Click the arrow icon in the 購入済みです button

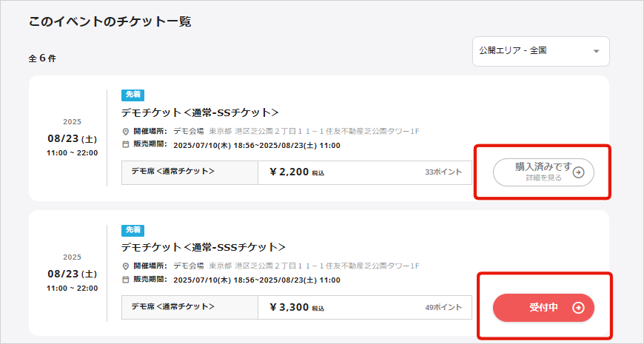pos(579,172)
